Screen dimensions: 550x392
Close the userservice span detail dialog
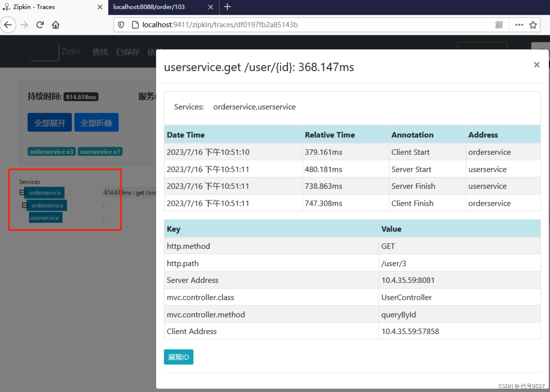pos(537,65)
